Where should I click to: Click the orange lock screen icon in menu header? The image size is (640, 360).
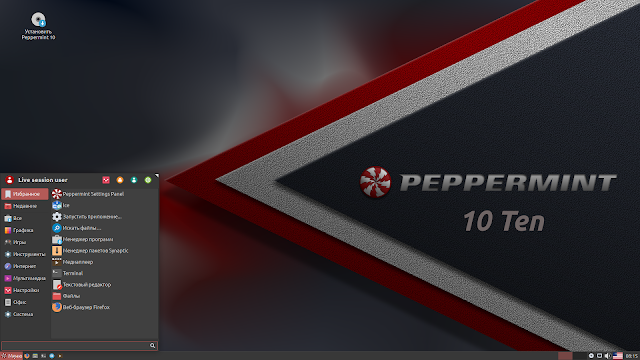coord(120,180)
